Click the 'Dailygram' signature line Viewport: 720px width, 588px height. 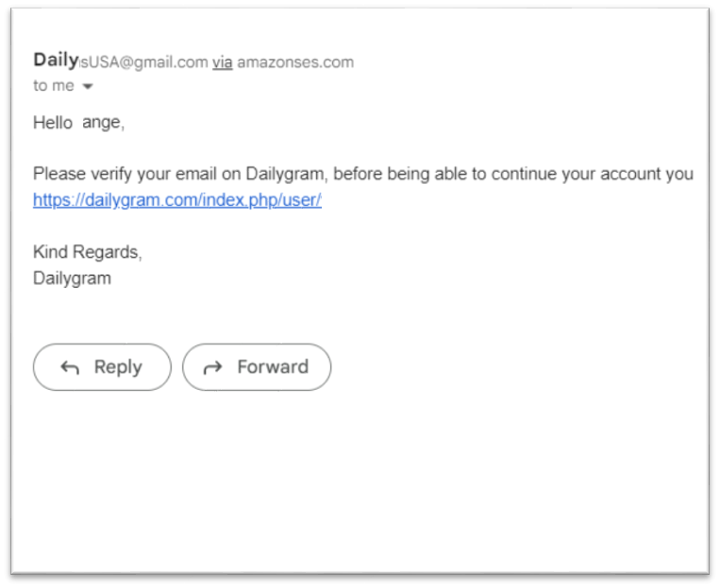coord(72,277)
